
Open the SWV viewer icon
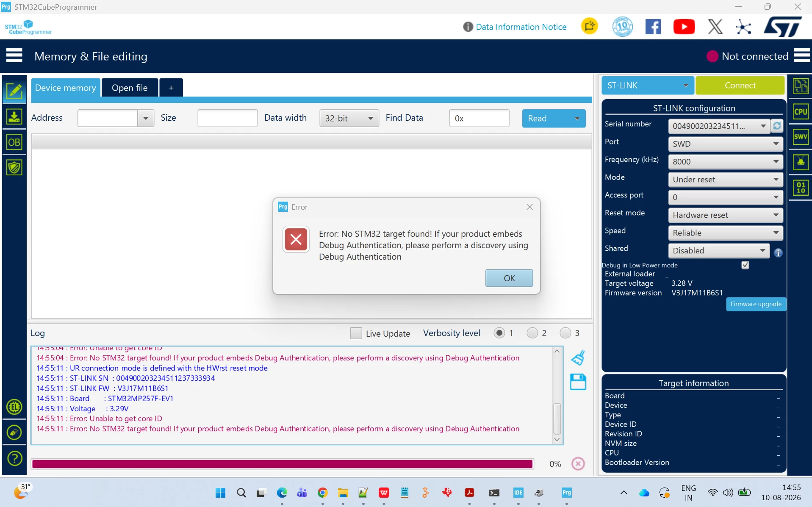(801, 137)
